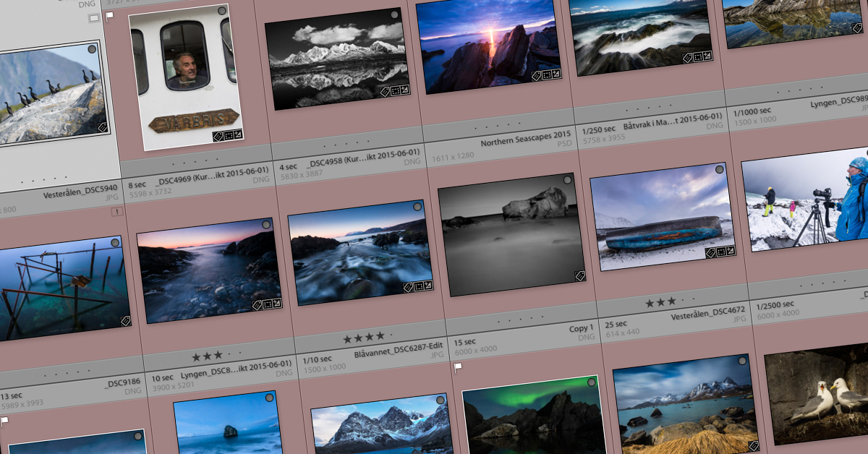This screenshot has height=454, width=868.
Task: Click develop adjustments badge on blue boat photo
Action: click(731, 251)
